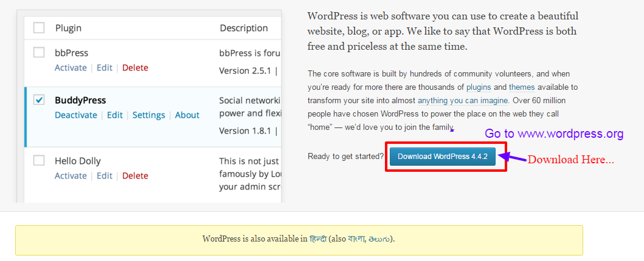Viewport: 644px width, 261px height.
Task: Click the bbPress plugin name
Action: click(72, 53)
